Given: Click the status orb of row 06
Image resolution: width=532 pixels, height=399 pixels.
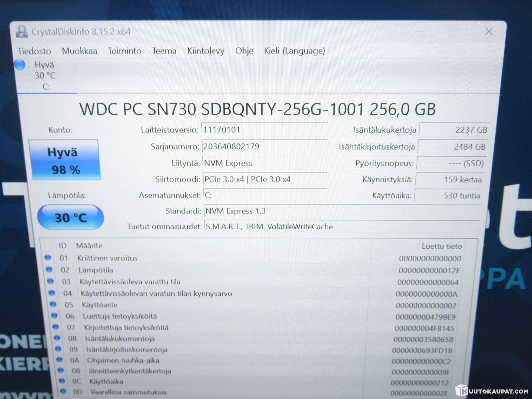Looking at the screenshot, I should [54, 315].
